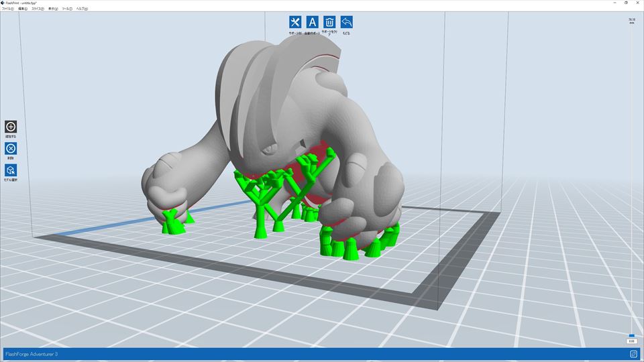Viewport: 644px width, 362px height.
Task: Clear supports using the trash can icon
Action: (329, 22)
